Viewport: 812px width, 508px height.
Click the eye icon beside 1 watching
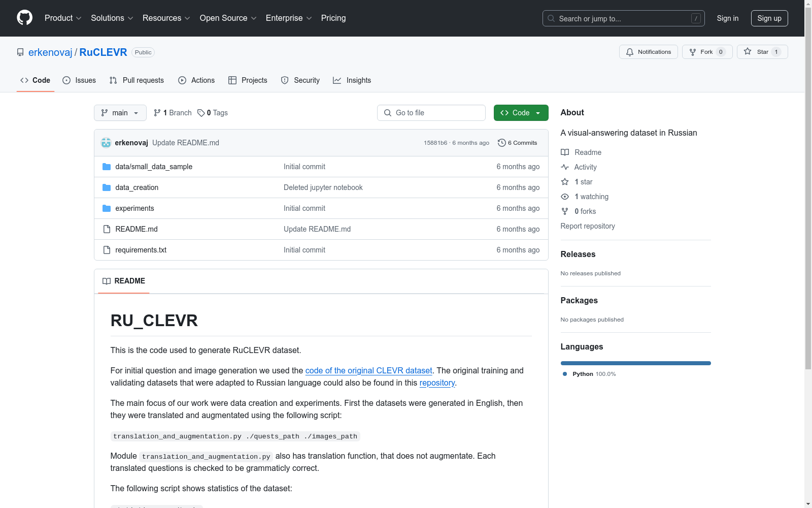[x=565, y=197]
